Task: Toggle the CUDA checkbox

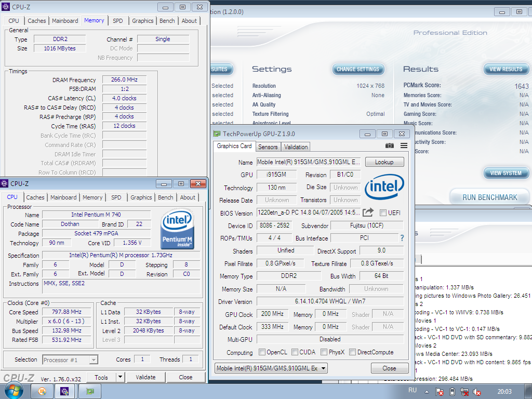Action: click(x=295, y=352)
